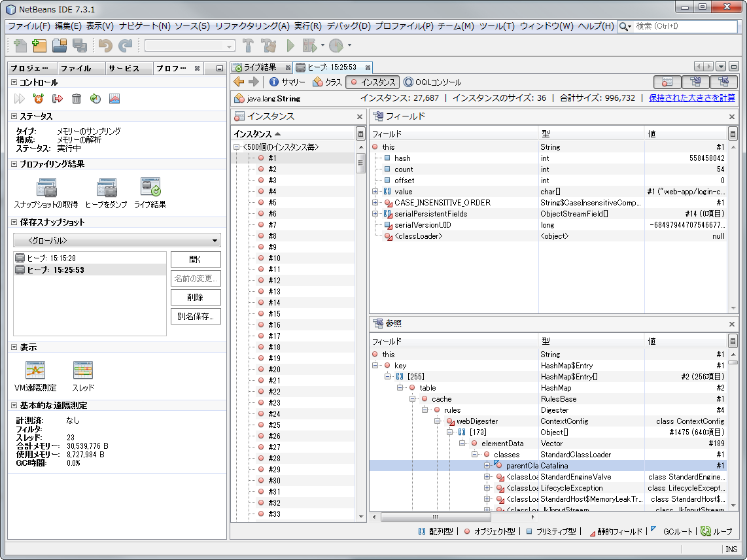
Task: Click ヒープをダンプ icon
Action: tap(106, 187)
